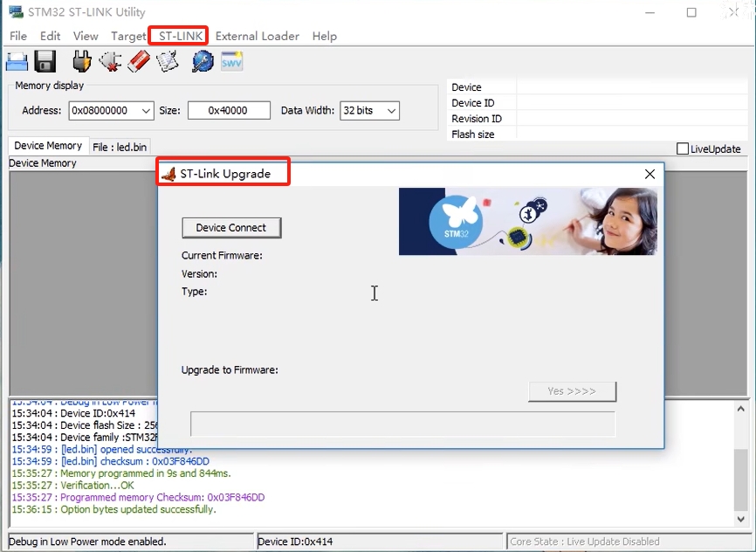Click the Disconnect from target icon

(x=110, y=62)
